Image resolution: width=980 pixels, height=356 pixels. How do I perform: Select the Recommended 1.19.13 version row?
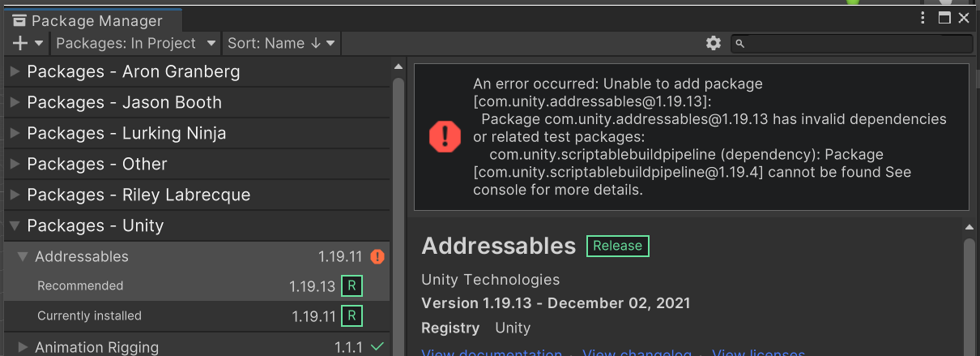197,286
